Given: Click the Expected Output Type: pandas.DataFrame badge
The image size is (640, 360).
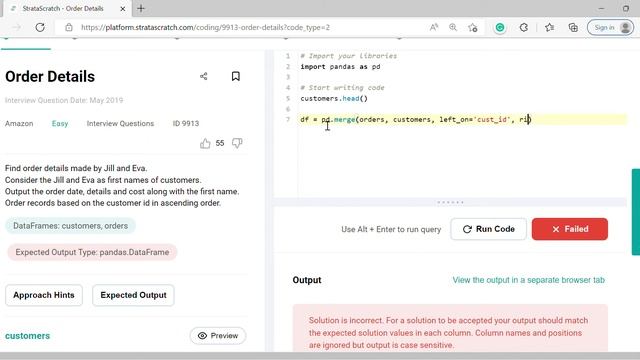Looking at the screenshot, I should tap(92, 252).
